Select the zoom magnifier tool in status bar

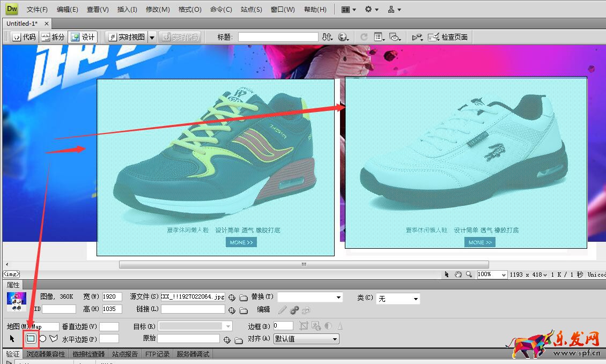click(x=469, y=274)
